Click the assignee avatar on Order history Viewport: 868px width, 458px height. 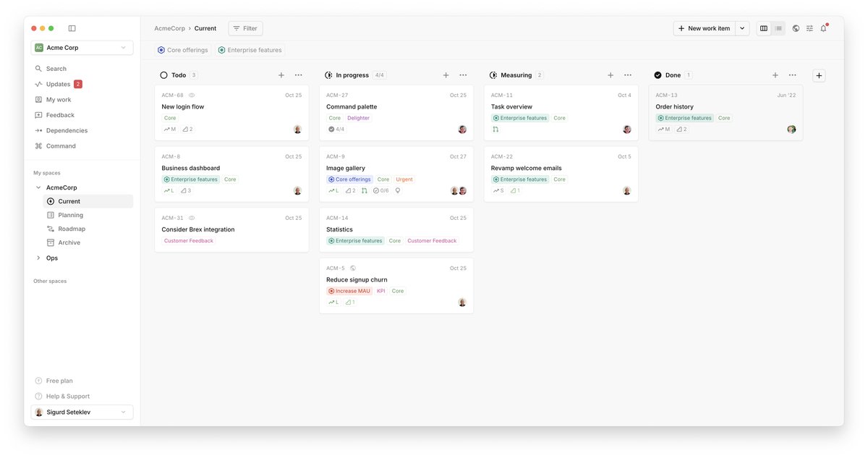[x=791, y=130]
